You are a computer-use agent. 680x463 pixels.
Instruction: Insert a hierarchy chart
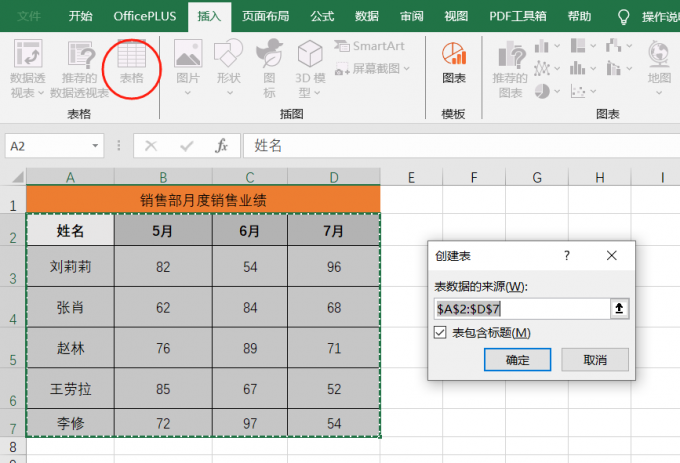[578, 46]
